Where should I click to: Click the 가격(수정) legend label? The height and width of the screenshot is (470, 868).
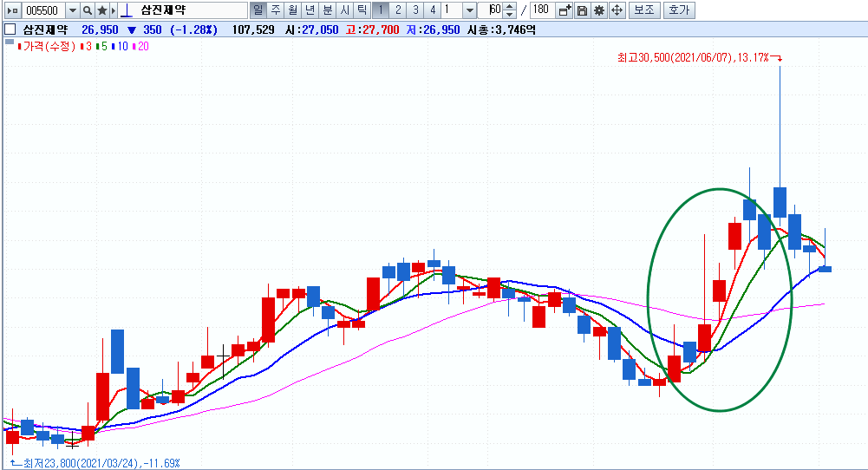coord(49,47)
